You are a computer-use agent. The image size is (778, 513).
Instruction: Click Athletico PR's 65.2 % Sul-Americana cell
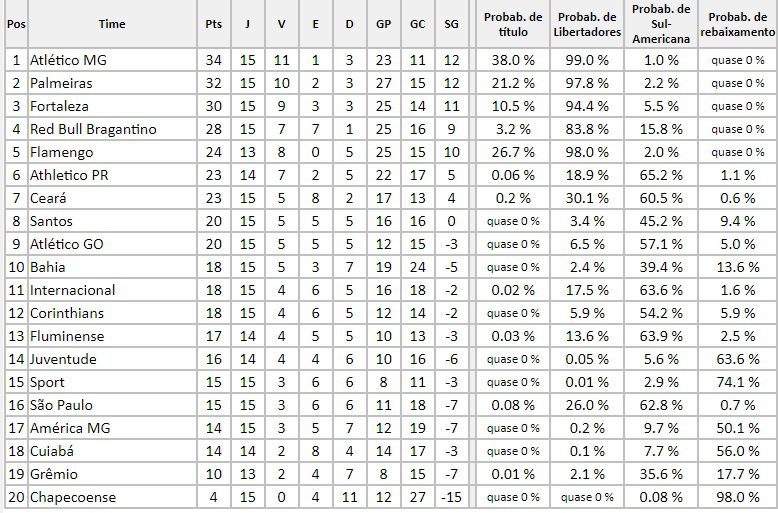point(661,175)
